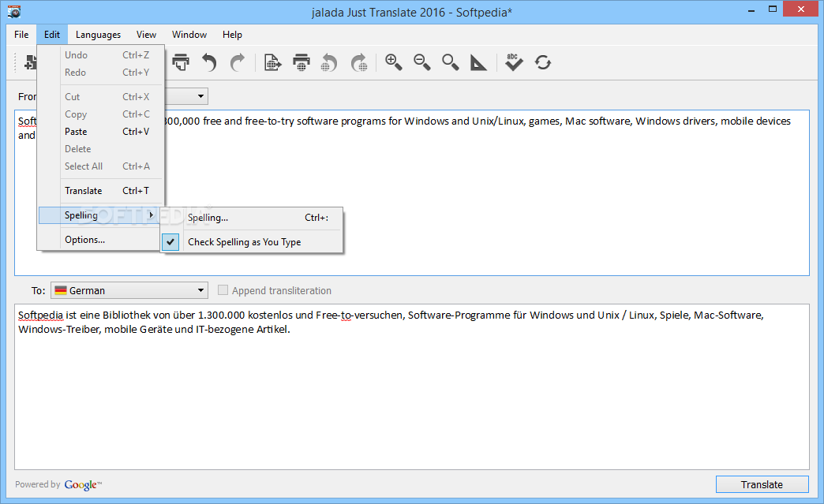This screenshot has height=504, width=824.
Task: Open the From language dropdown arrow
Action: pos(200,96)
